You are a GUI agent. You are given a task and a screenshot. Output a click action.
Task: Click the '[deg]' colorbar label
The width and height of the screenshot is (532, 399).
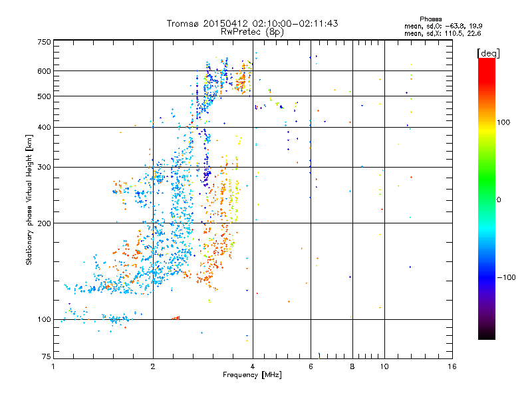coord(488,53)
